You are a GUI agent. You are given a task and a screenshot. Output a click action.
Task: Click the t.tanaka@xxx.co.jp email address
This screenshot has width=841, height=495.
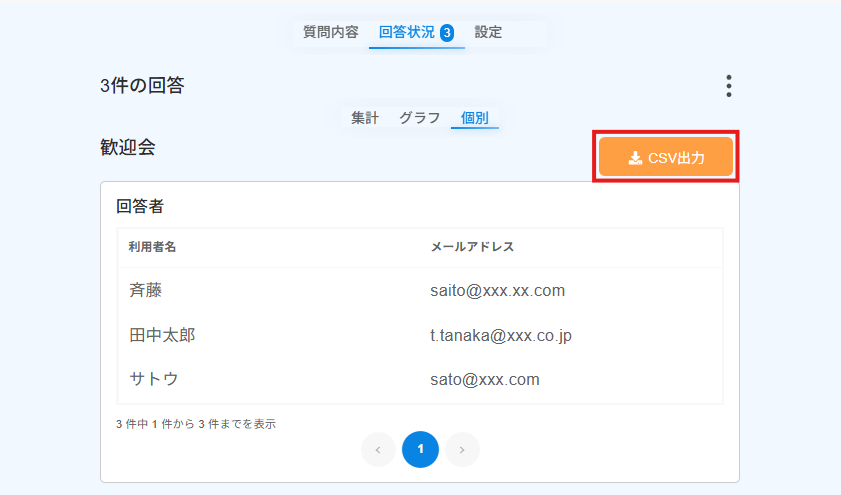[x=500, y=336]
